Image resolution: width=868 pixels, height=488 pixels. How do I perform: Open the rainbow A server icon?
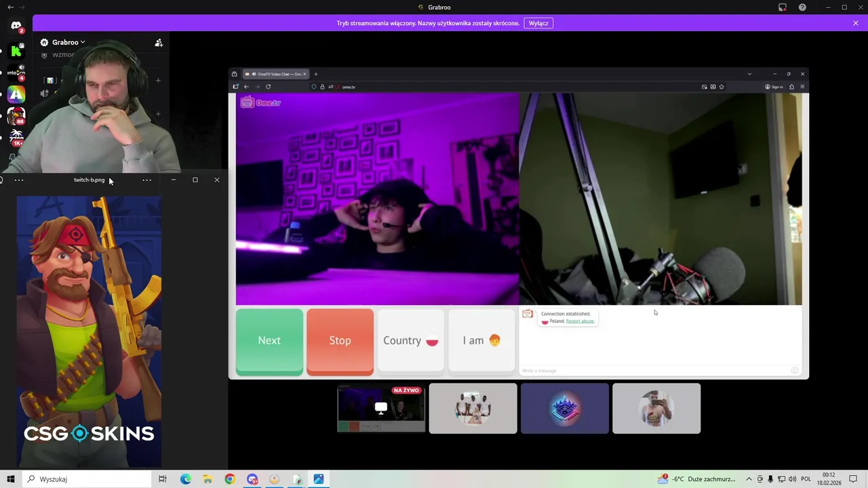tap(16, 95)
